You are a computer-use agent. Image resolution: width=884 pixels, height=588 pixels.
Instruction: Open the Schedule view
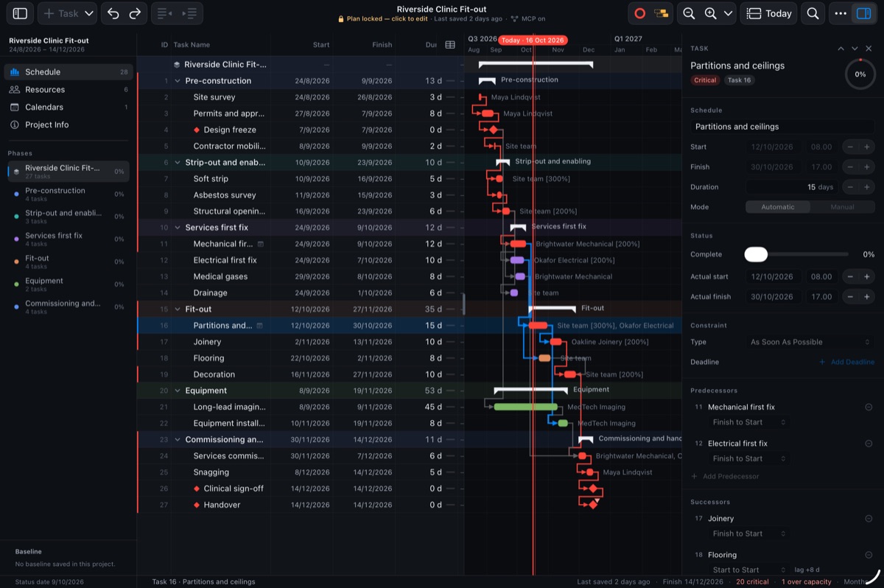(67, 72)
